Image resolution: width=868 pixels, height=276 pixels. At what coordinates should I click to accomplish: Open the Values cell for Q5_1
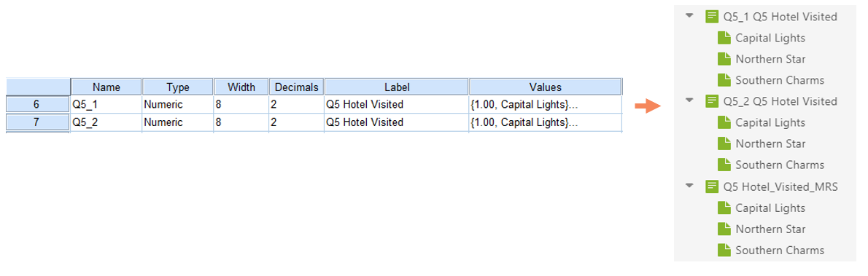(546, 104)
